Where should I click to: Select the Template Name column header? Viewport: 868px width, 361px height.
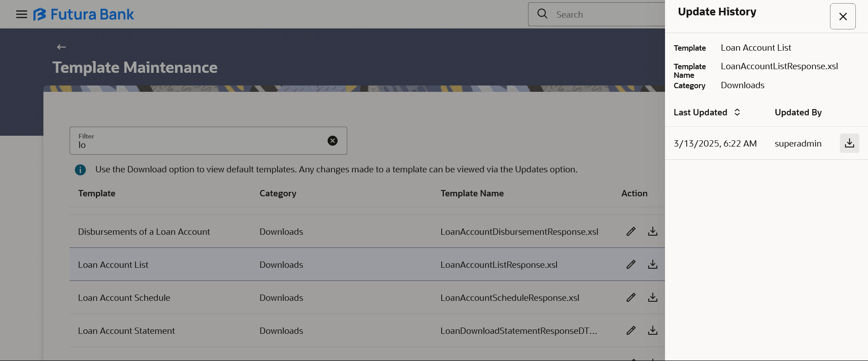click(472, 193)
